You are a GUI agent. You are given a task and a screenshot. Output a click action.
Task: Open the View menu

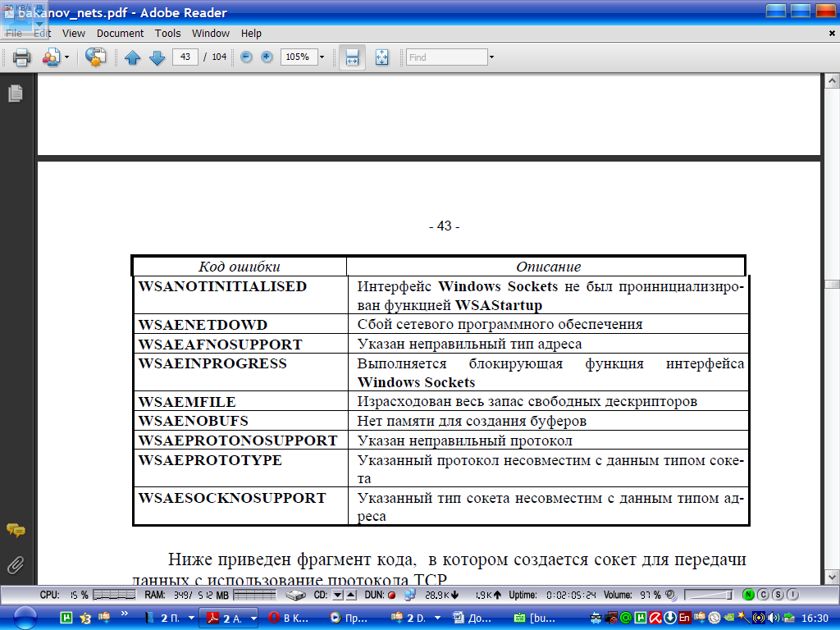[73, 33]
